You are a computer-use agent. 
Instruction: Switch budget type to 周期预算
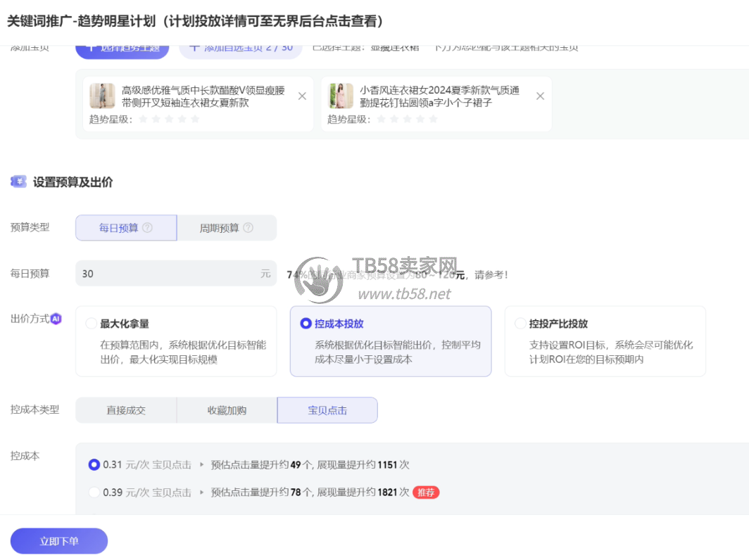tap(226, 228)
